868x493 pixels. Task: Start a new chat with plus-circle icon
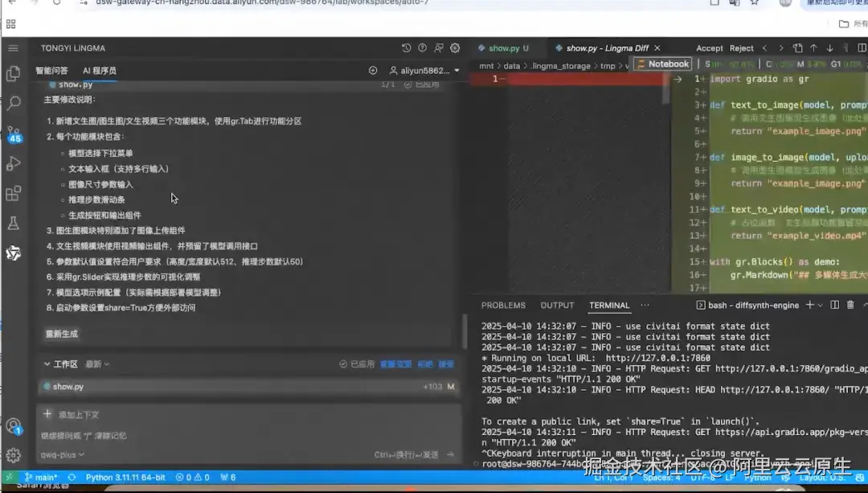tap(373, 70)
